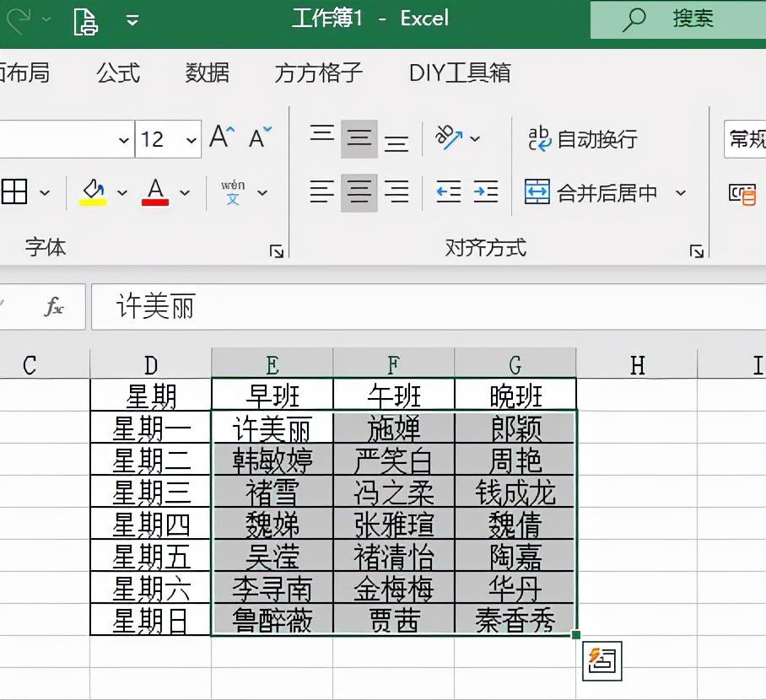Screen dimensions: 766x700
Task: Select the cell containing 钱成龙
Action: [x=515, y=492]
